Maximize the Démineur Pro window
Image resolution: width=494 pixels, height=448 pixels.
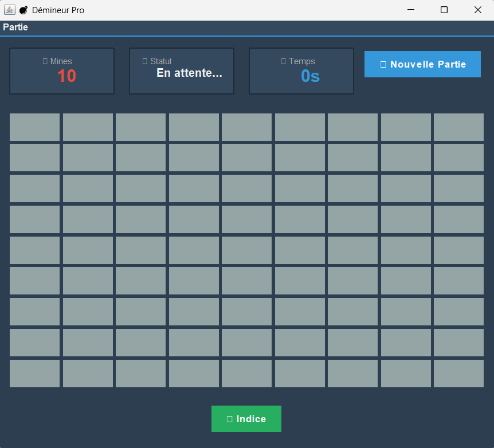point(444,10)
